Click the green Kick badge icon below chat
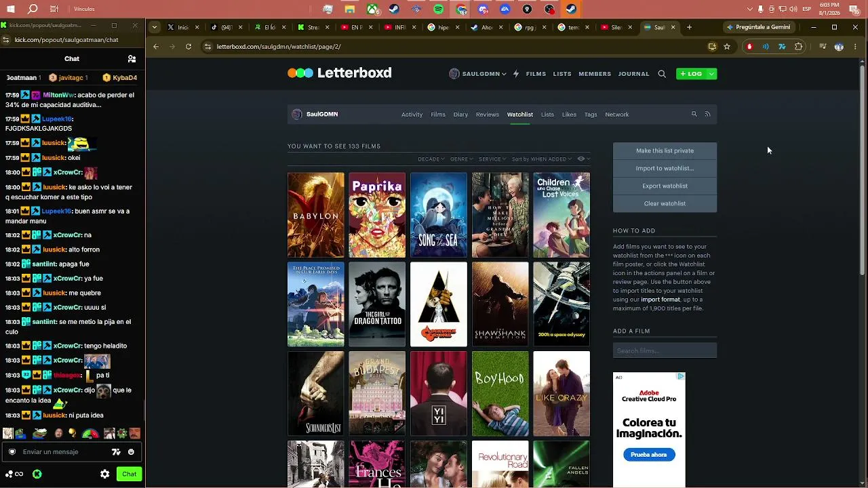Image resolution: width=868 pixels, height=488 pixels. coord(37,474)
